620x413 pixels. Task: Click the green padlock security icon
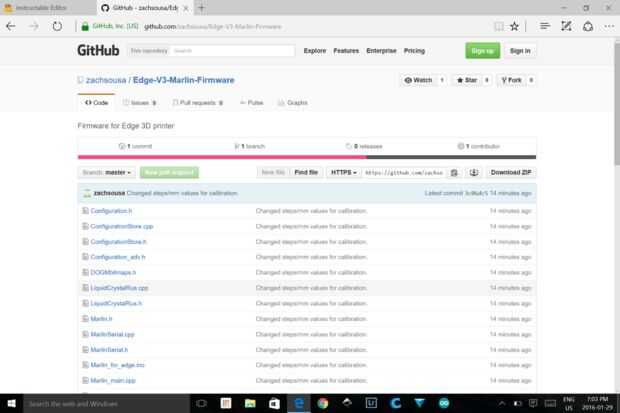(85, 27)
